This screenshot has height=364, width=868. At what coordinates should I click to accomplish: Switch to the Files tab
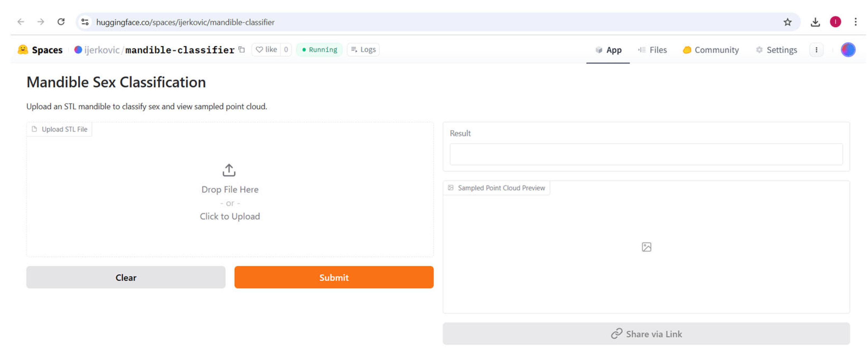[652, 50]
